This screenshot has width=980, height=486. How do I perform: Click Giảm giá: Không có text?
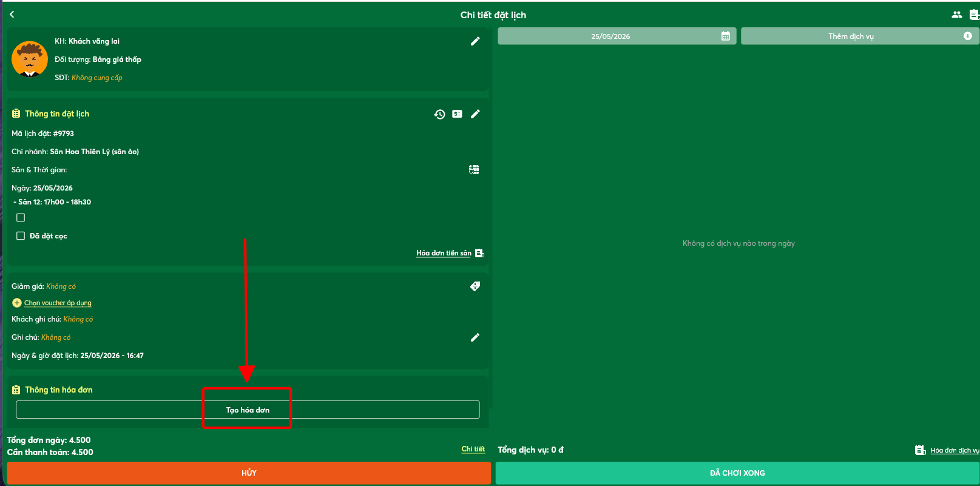[x=44, y=286]
